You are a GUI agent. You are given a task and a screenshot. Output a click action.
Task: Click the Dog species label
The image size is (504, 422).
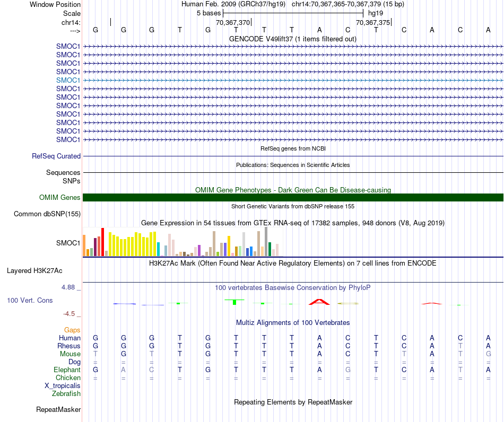pyautogui.click(x=74, y=362)
